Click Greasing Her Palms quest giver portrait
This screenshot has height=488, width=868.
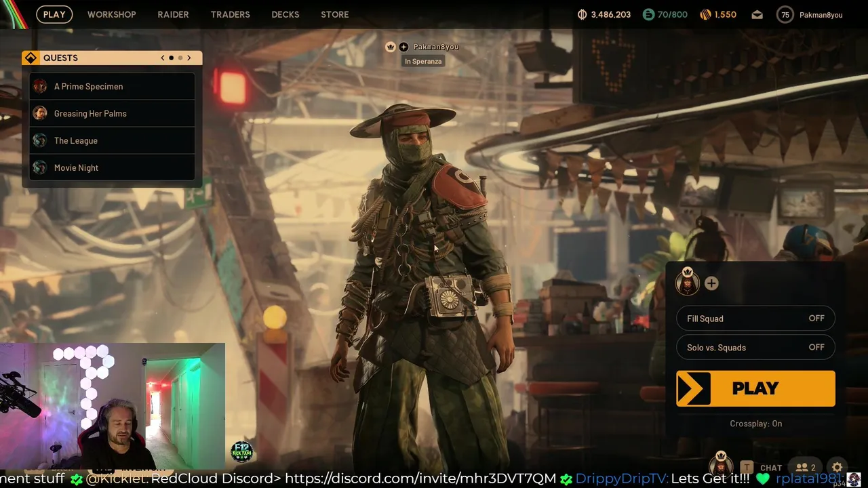40,113
